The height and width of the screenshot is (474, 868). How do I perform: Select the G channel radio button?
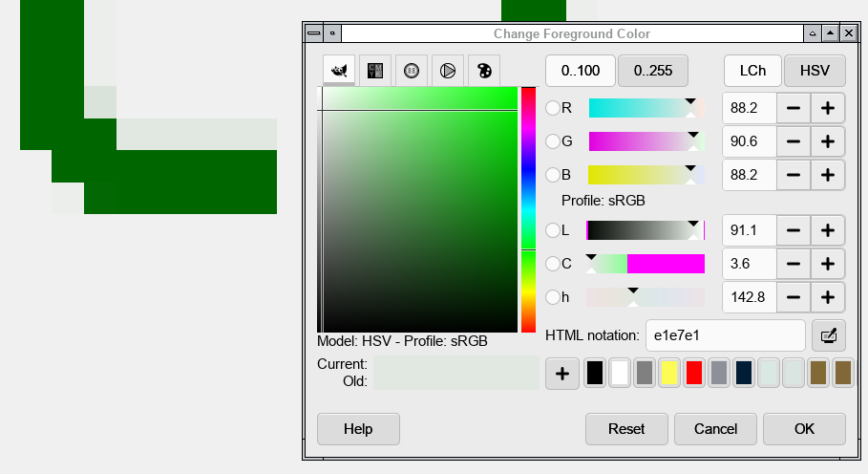tap(553, 141)
